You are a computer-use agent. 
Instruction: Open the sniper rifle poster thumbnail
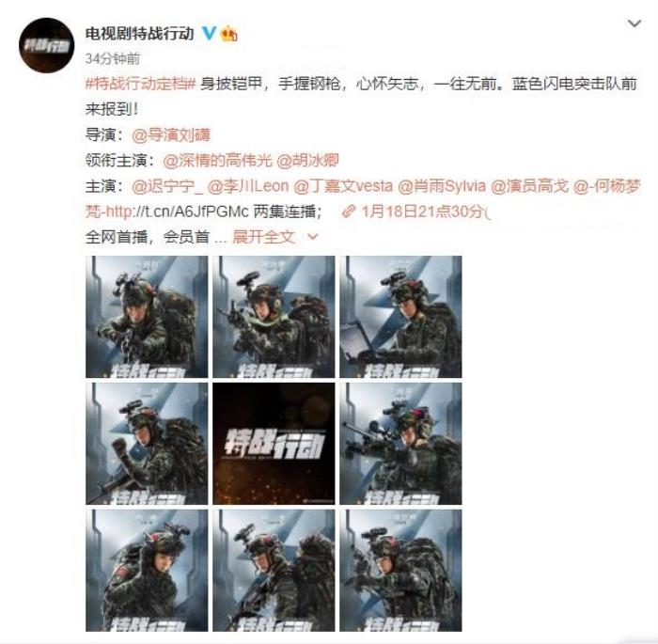400,444
